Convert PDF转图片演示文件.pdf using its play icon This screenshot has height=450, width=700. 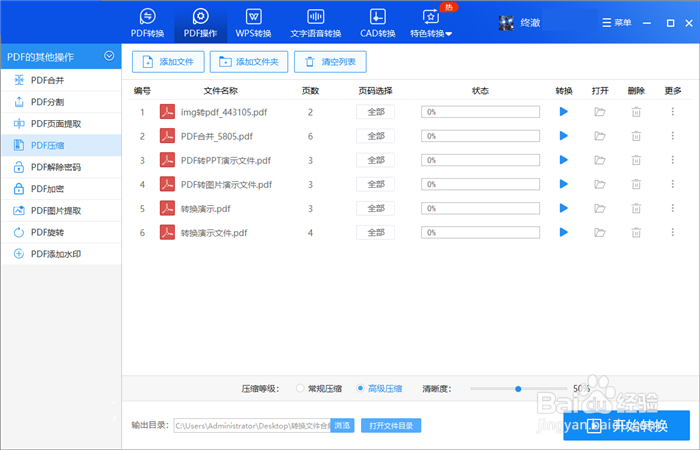coord(563,184)
